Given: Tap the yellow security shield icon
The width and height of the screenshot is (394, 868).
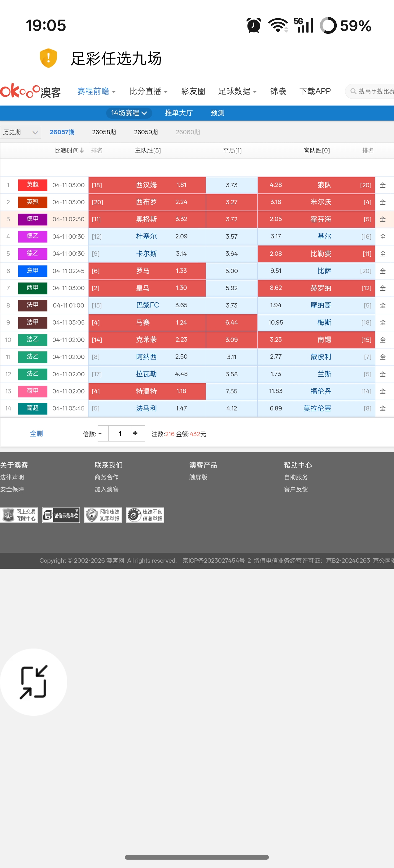Looking at the screenshot, I should click(48, 58).
